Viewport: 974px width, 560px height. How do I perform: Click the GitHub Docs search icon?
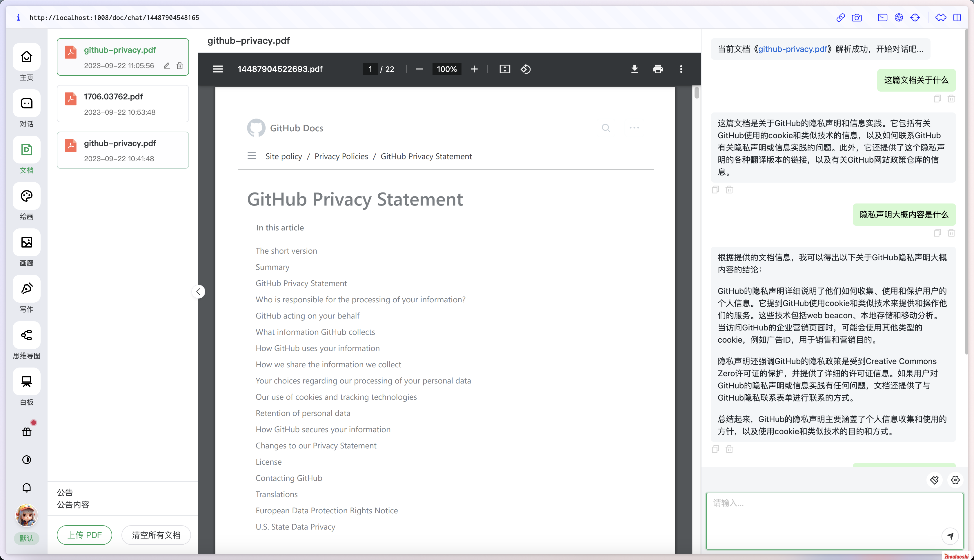606,128
